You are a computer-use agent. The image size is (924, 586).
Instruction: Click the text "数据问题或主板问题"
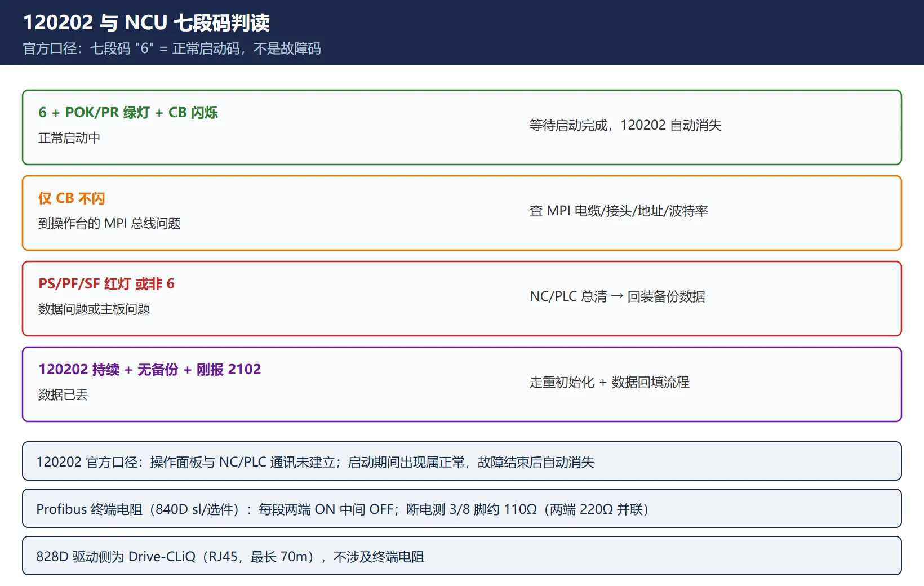pyautogui.click(x=94, y=309)
